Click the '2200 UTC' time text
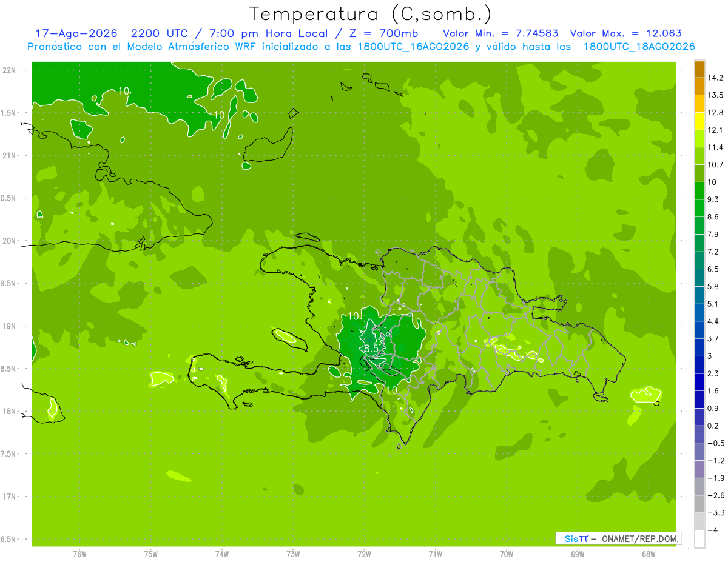 160,33
